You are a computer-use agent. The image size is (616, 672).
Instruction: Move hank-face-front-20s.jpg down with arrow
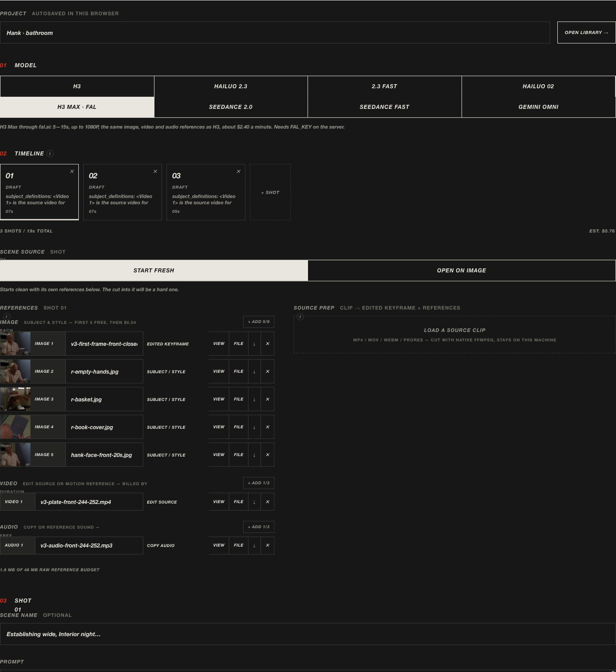pyautogui.click(x=254, y=455)
